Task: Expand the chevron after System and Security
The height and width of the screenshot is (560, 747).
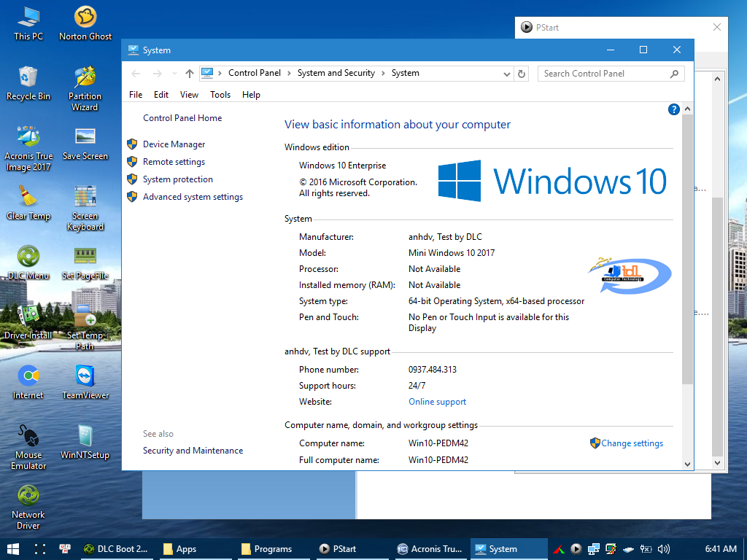Action: coord(383,74)
